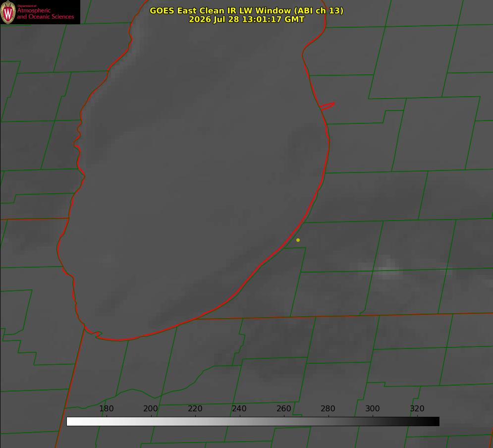Click the small red peninsula outline on the eastern shore
This screenshot has width=493, height=448.
[328, 106]
